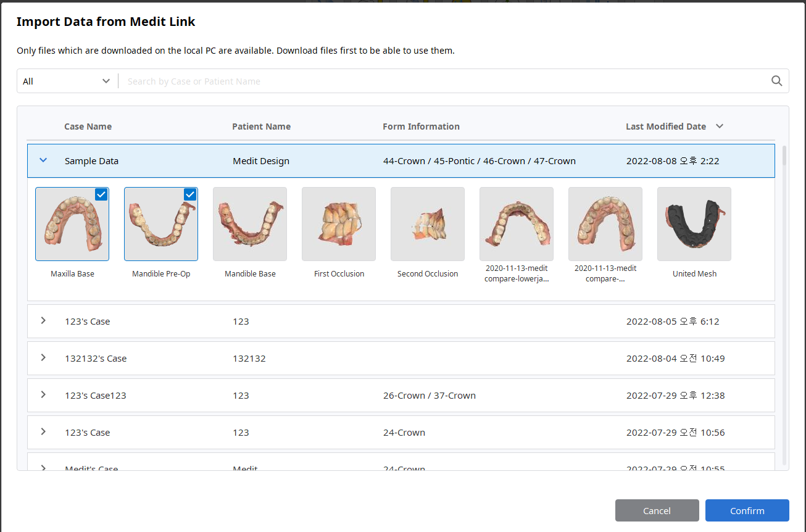The image size is (806, 532).
Task: Open the United Mesh scan thumbnail
Action: 694,224
